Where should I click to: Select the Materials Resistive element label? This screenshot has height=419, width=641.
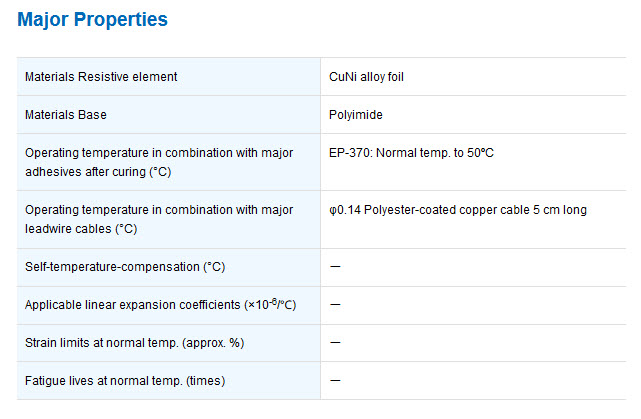101,77
